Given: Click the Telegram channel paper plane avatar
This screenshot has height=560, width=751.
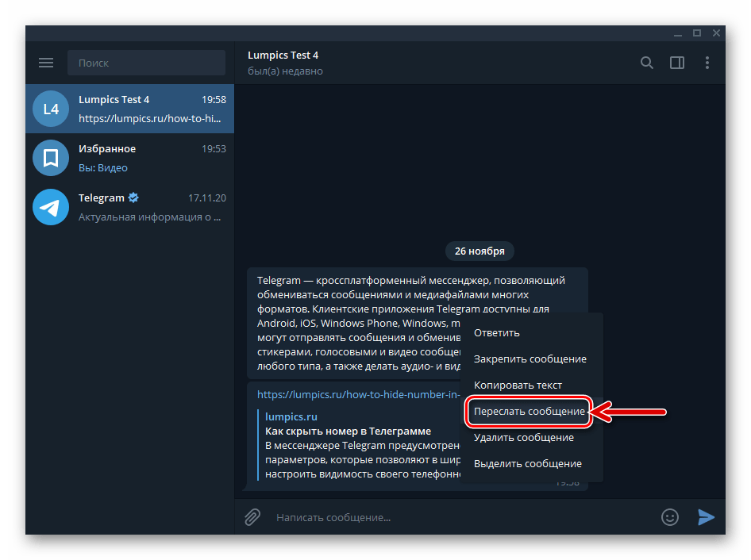Looking at the screenshot, I should [50, 207].
